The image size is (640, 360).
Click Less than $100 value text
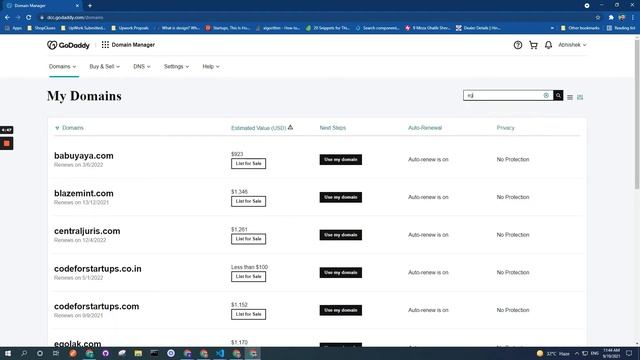[249, 267]
